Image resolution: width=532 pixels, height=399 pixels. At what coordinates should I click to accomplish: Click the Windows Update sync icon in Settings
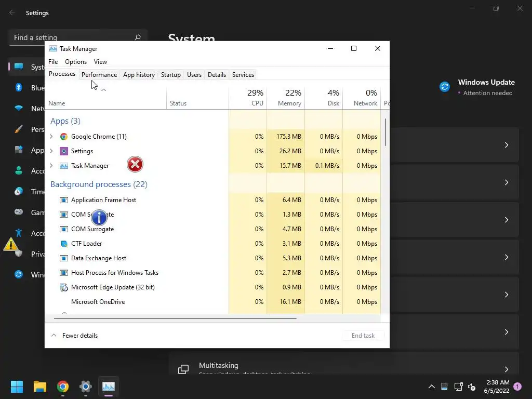[445, 87]
